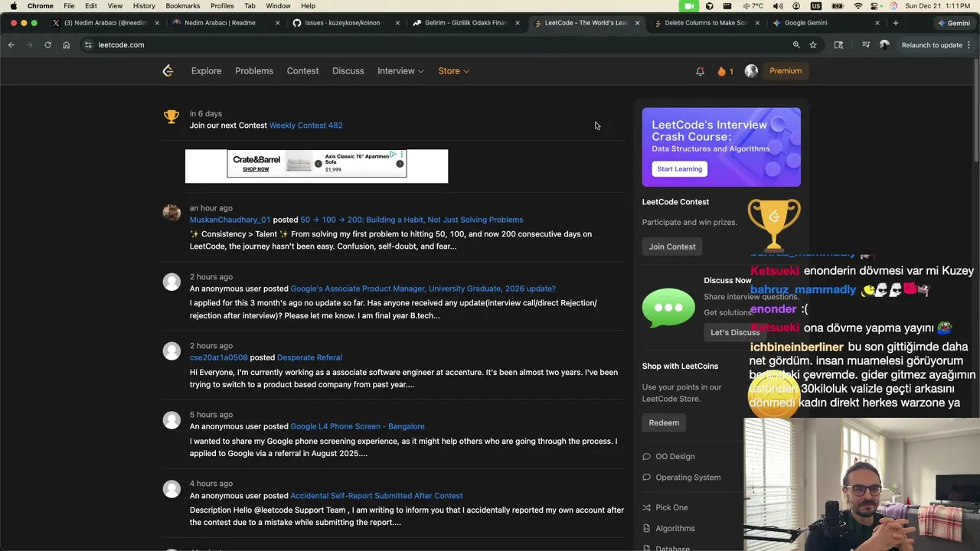This screenshot has height=551, width=980.
Task: Click the green speech bubble Discuss icon
Action: pos(668,307)
